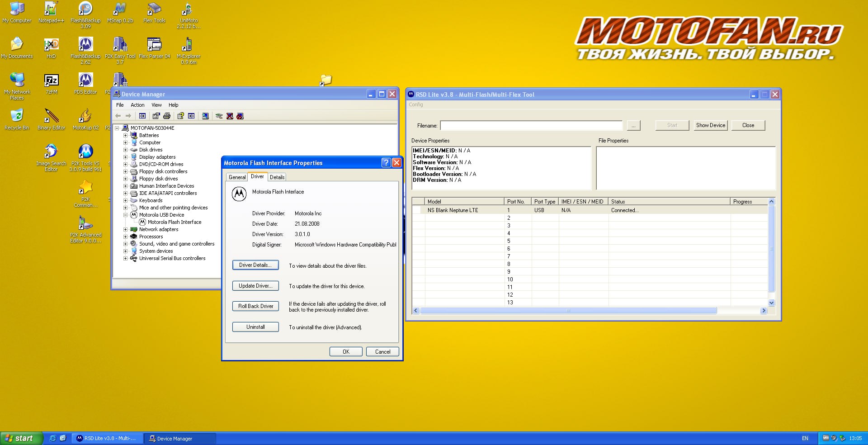
Task: Click the help question mark in Properties title bar
Action: 386,163
